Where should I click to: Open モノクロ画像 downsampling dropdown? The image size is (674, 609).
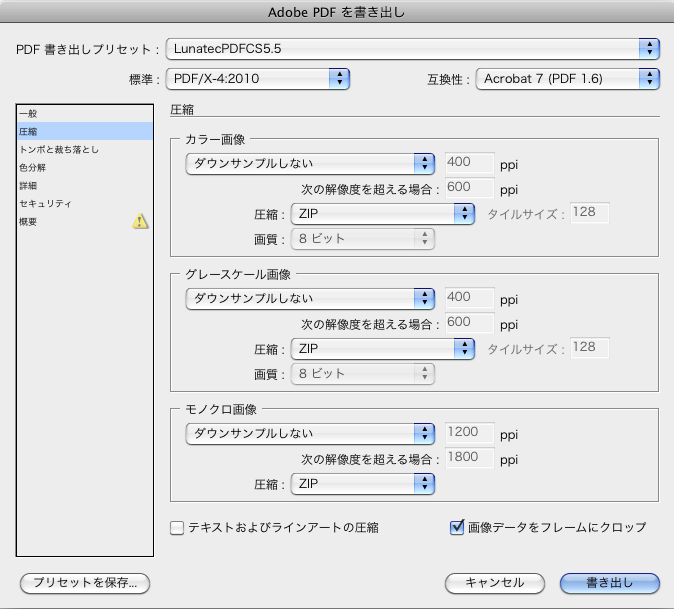tap(310, 433)
